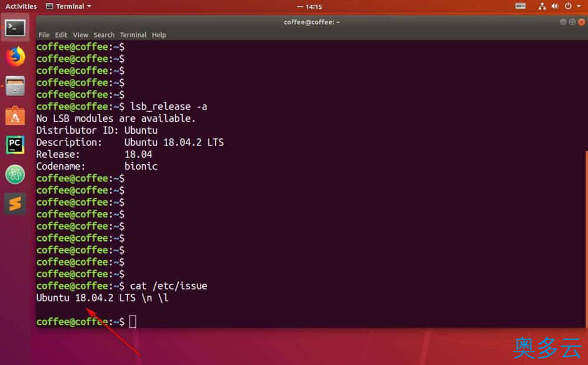Open the File menu
Screen dimensions: 588x365
44,35
